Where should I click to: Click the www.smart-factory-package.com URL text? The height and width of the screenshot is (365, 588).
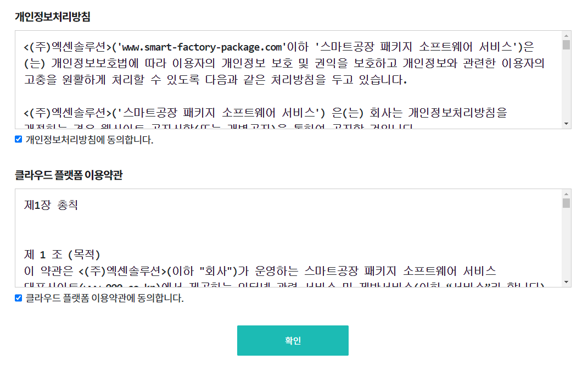click(x=200, y=46)
